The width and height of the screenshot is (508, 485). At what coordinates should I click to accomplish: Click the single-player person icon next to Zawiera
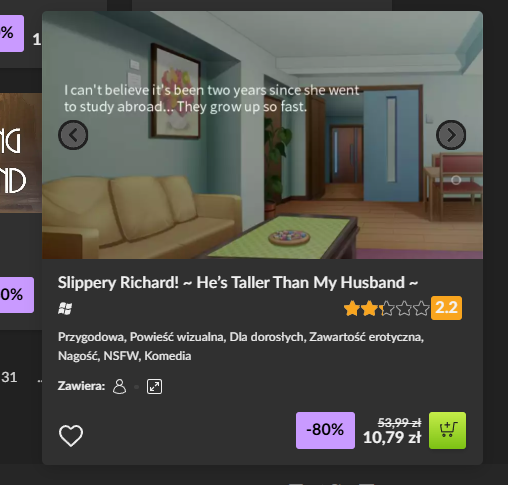tap(119, 387)
